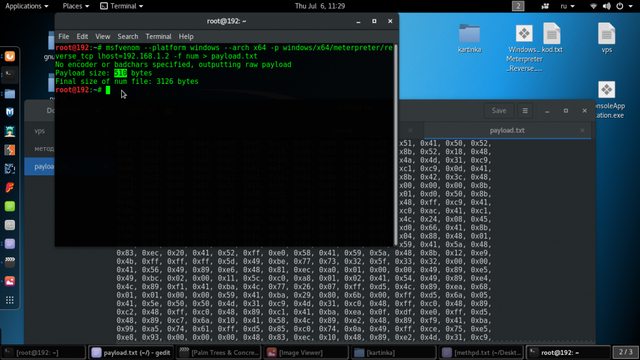Click the power icon in top bar

pos(620,6)
